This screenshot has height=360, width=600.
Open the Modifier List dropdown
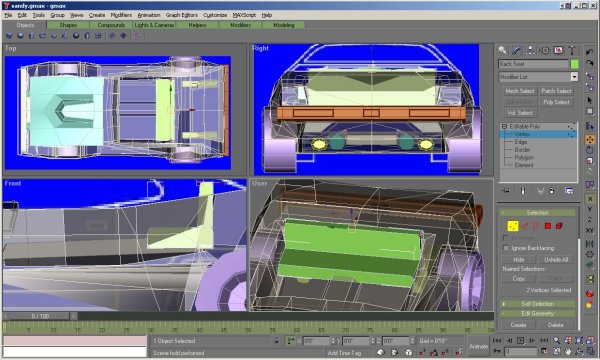(538, 77)
